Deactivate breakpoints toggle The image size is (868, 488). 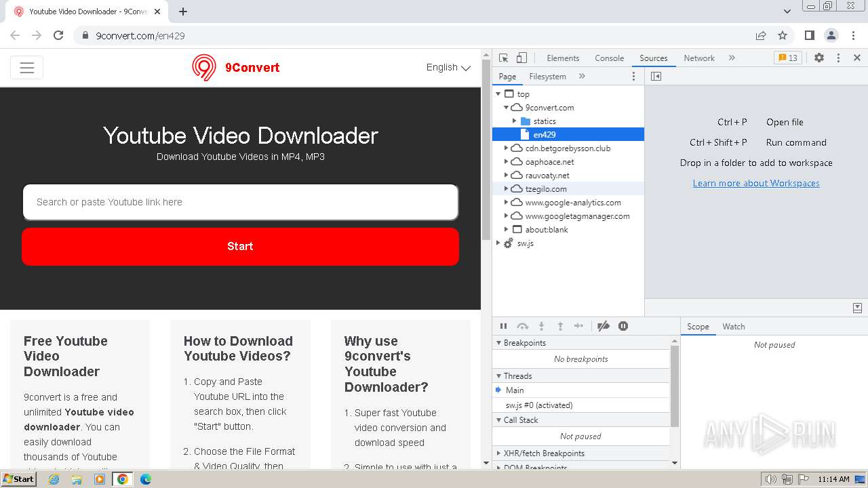click(x=604, y=326)
